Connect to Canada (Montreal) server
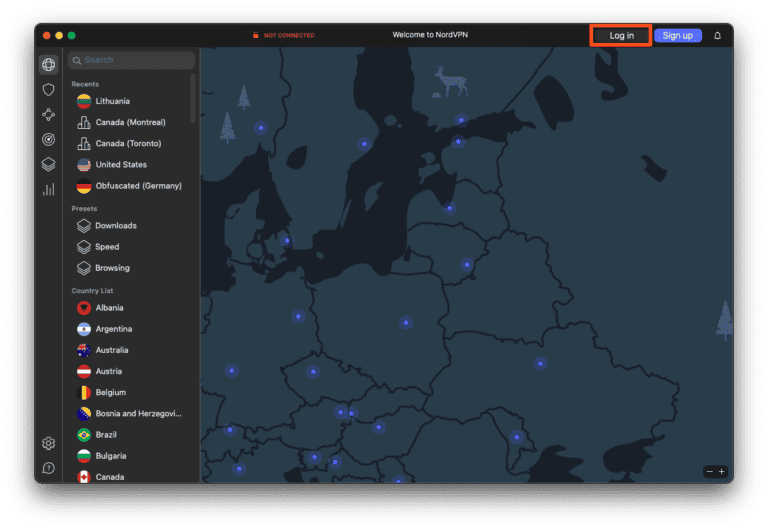The height and width of the screenshot is (529, 768). click(x=130, y=122)
